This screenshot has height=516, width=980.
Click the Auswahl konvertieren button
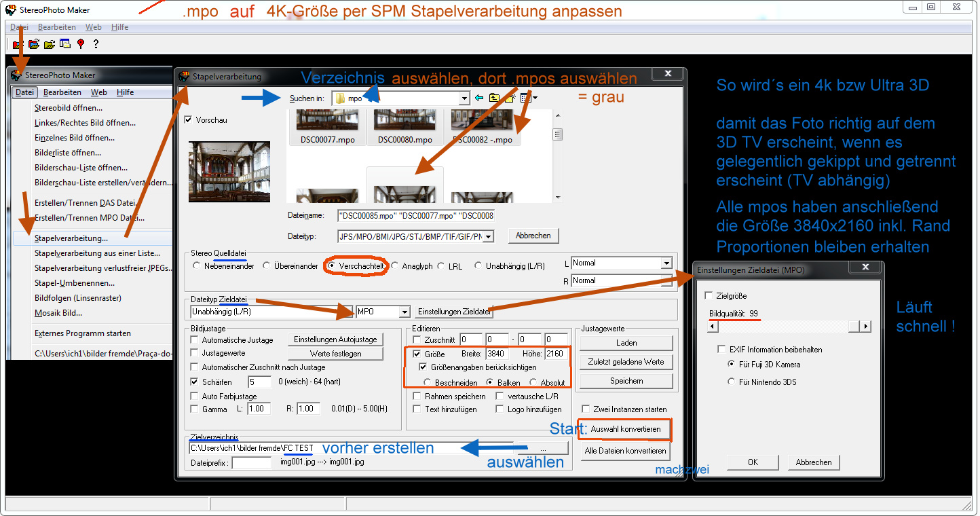tap(625, 430)
